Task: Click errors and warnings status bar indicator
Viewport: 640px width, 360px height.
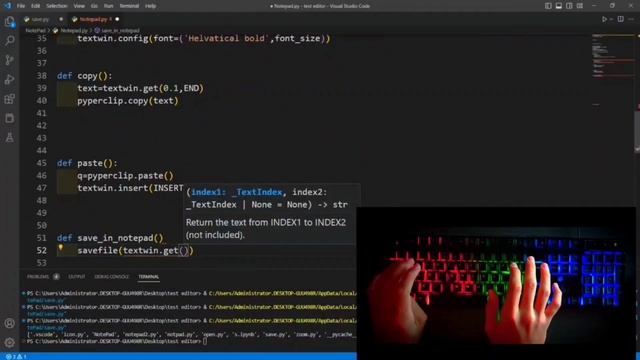Action: [x=16, y=356]
